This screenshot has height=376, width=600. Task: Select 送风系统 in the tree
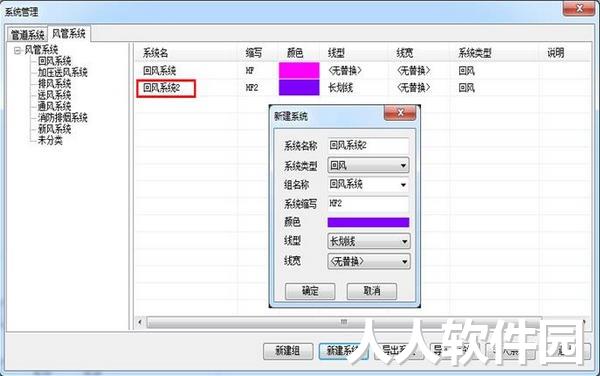(x=54, y=95)
